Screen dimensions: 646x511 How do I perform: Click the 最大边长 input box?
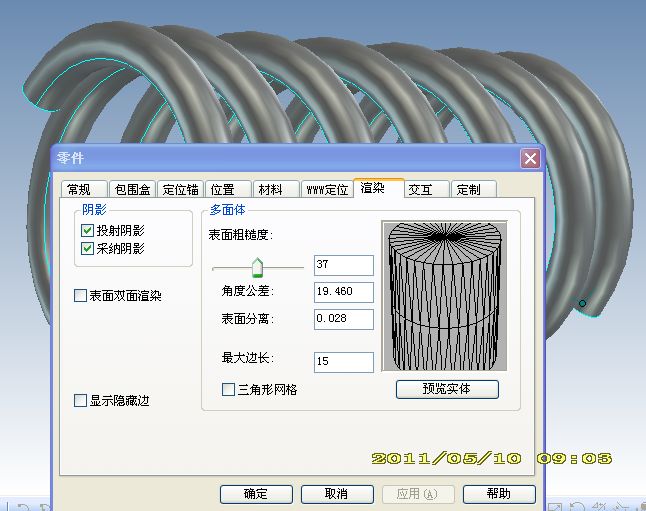click(343, 361)
